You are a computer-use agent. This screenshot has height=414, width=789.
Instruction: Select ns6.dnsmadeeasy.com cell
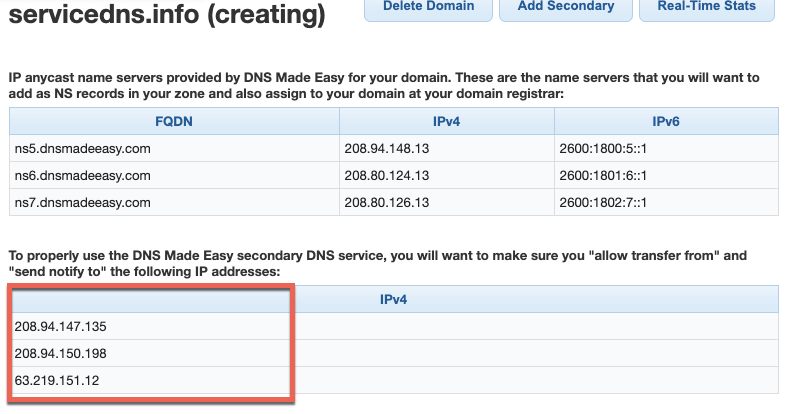pyautogui.click(x=174, y=176)
